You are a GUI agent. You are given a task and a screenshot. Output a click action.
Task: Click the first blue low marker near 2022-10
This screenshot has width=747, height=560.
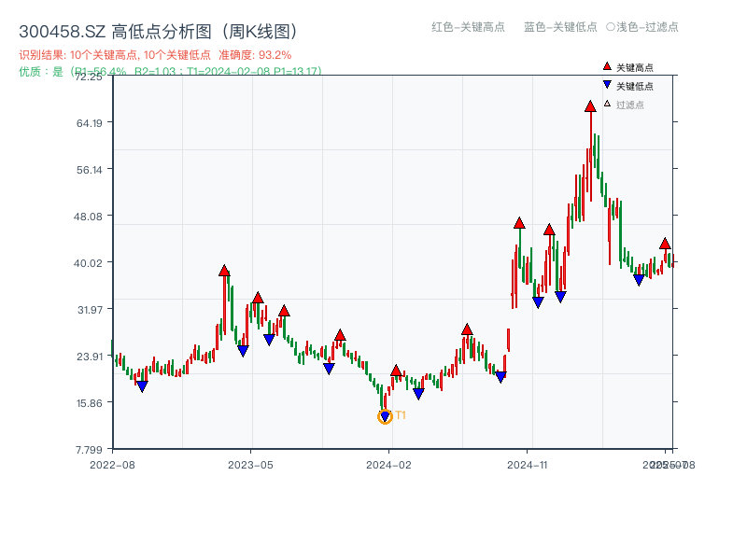click(x=142, y=386)
